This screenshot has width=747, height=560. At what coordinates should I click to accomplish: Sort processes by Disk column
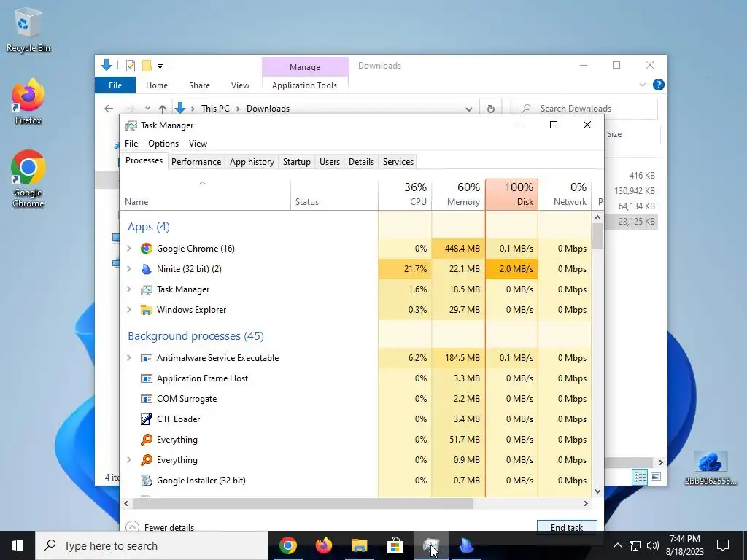point(511,195)
